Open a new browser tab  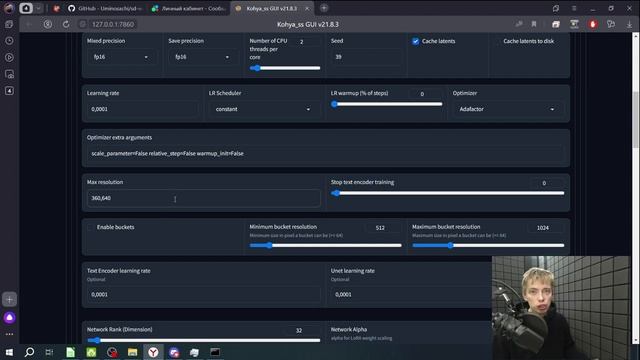324,8
